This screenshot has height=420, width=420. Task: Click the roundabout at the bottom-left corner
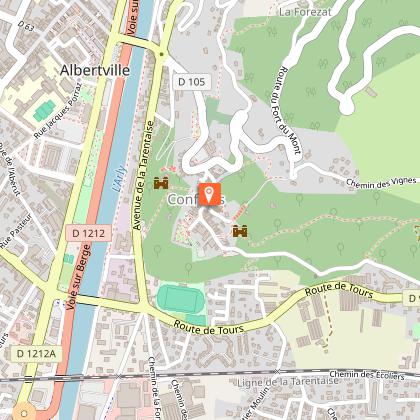click(x=23, y=413)
